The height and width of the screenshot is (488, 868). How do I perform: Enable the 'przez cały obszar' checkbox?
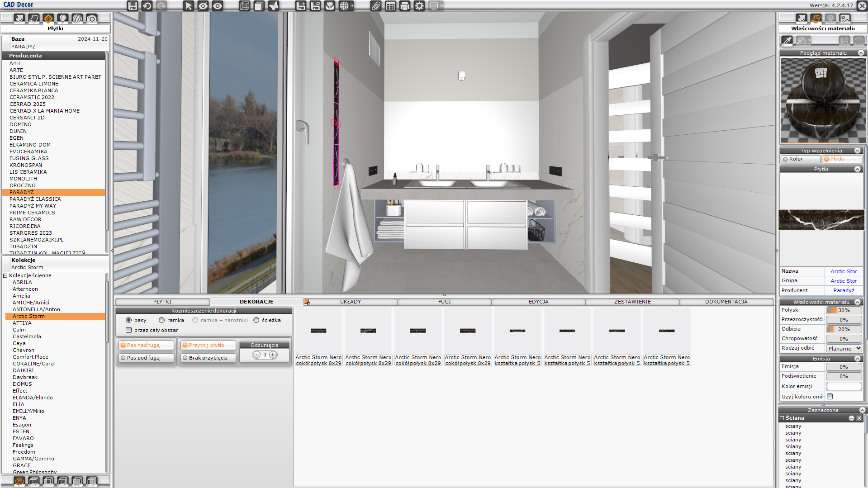tap(129, 330)
